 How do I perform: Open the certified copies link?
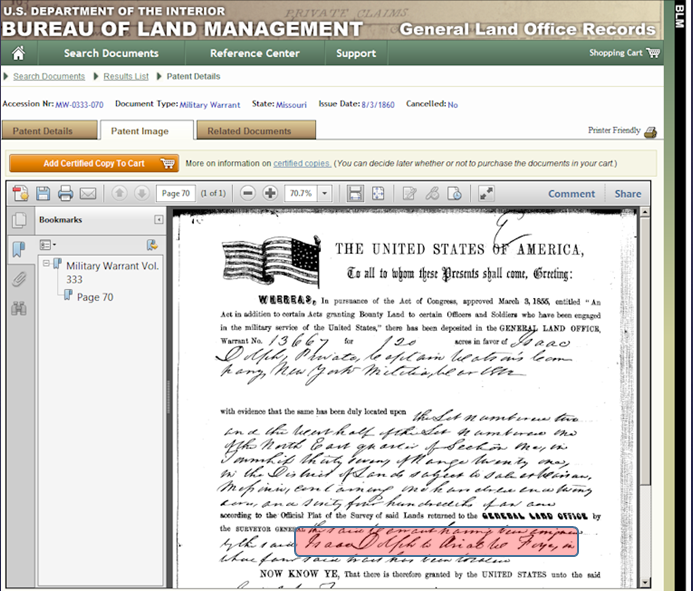pos(302,163)
